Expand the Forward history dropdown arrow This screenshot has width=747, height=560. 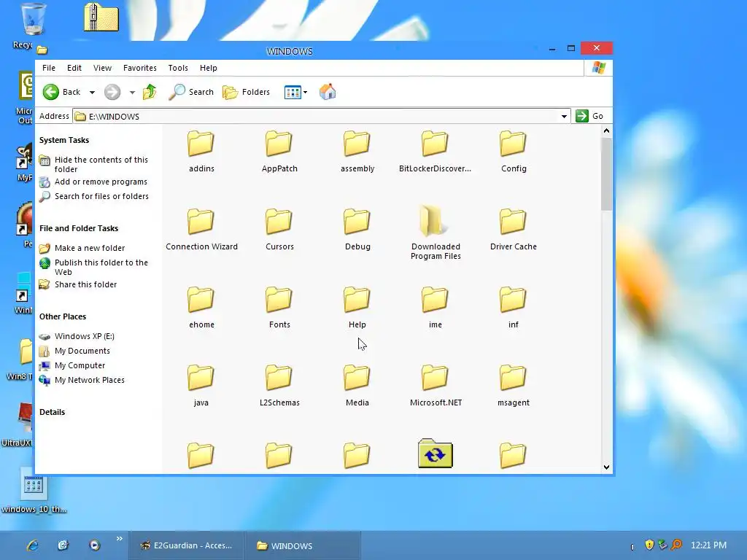coord(132,93)
